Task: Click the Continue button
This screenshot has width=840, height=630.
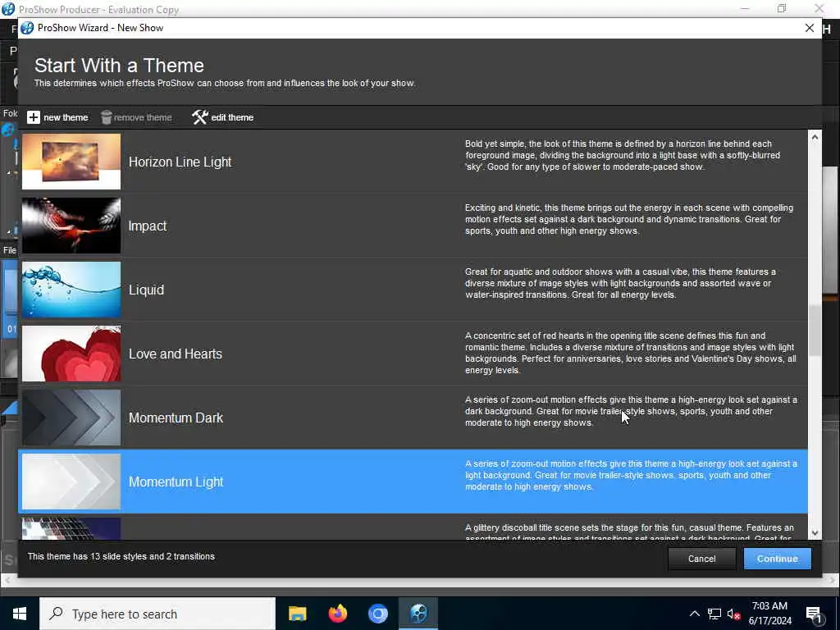Action: point(778,559)
